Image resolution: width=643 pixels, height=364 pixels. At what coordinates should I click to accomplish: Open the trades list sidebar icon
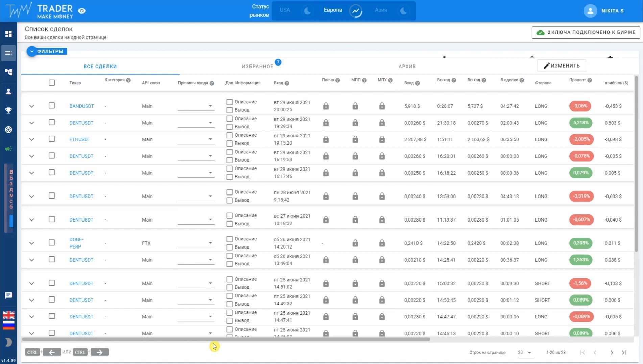tap(8, 53)
